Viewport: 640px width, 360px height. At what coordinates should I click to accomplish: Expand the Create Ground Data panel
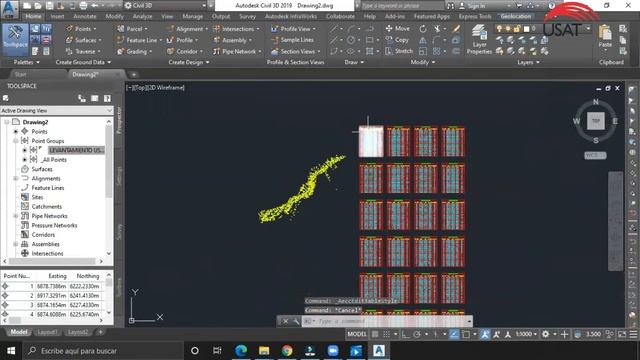(x=83, y=62)
